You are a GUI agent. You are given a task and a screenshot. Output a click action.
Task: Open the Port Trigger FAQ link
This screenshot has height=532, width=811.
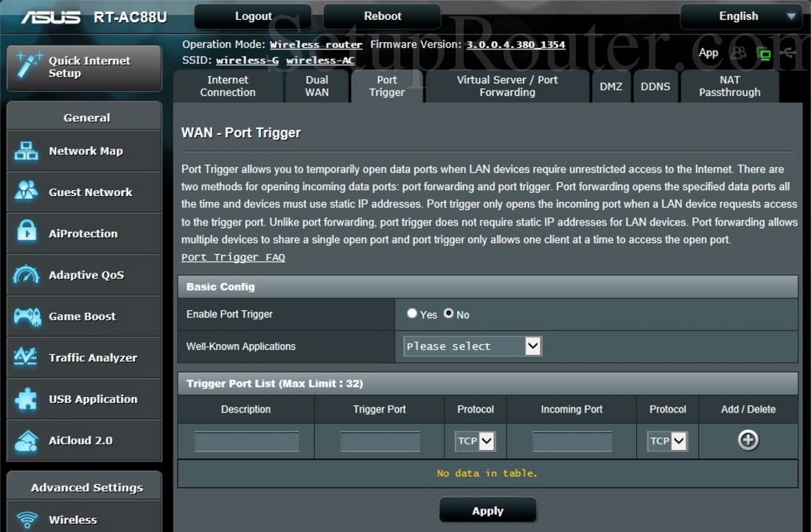(233, 257)
